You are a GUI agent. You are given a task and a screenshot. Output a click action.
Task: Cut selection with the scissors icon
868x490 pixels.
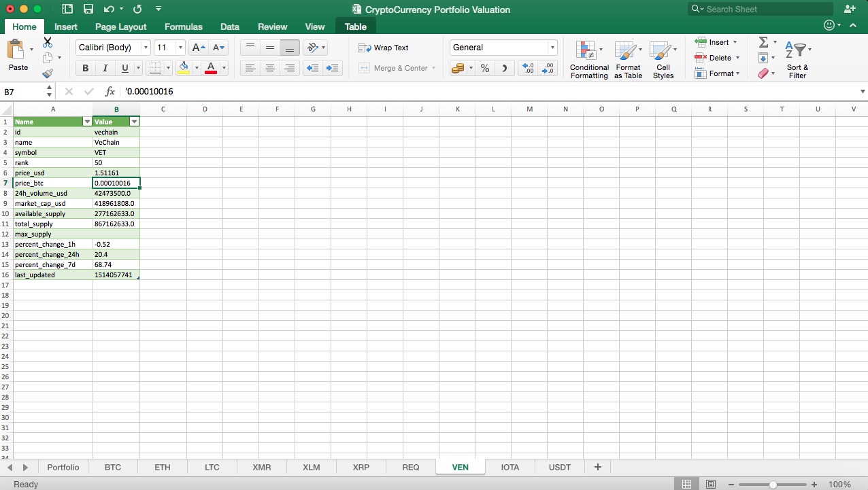click(x=48, y=42)
